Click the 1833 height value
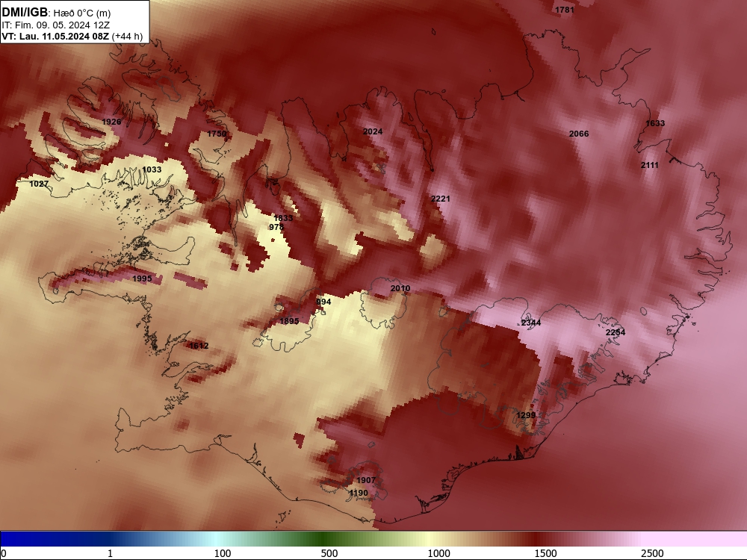 [x=283, y=218]
